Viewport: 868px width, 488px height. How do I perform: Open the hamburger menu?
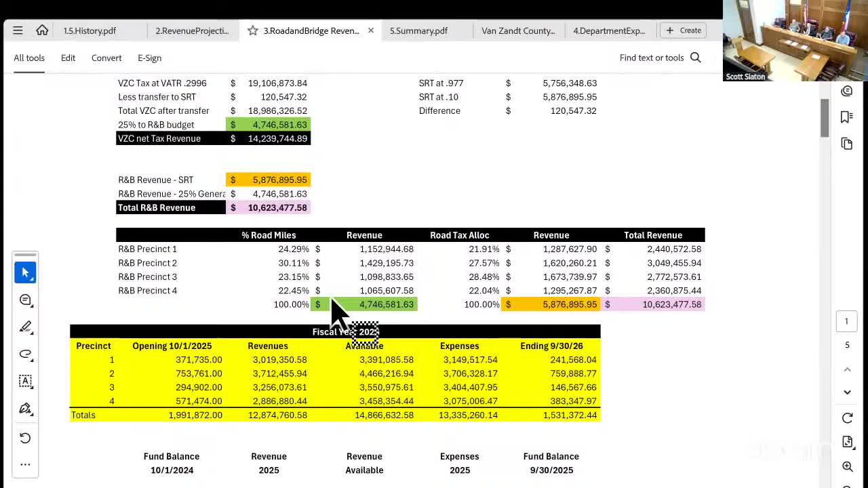(18, 30)
